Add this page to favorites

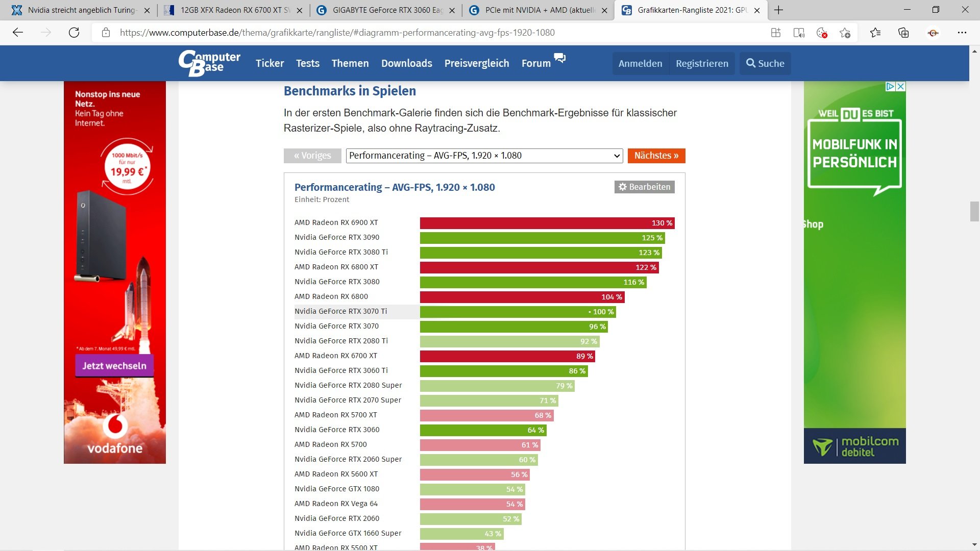point(845,33)
